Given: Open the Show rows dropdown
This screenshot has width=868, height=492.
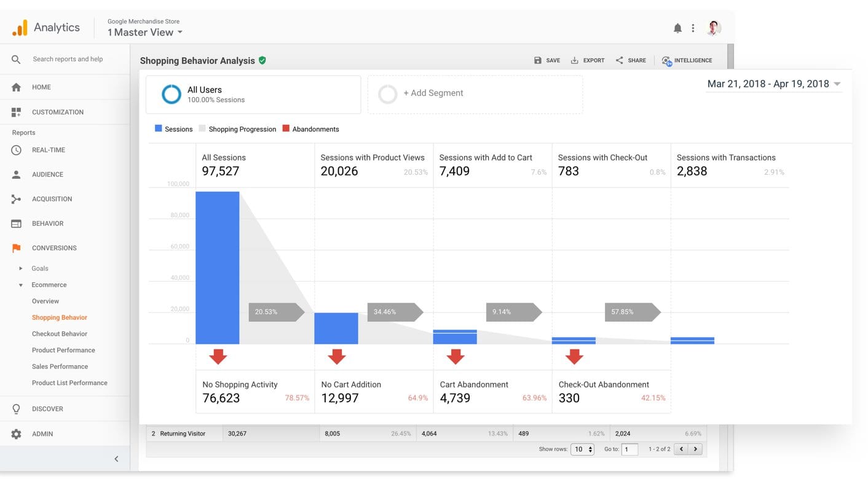Looking at the screenshot, I should 582,449.
